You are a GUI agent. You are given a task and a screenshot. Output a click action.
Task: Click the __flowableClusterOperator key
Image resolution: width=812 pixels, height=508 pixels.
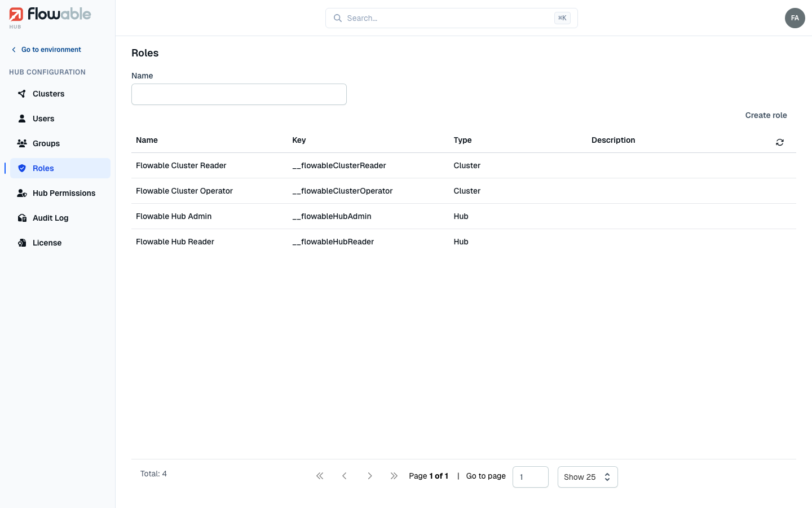[x=342, y=191]
